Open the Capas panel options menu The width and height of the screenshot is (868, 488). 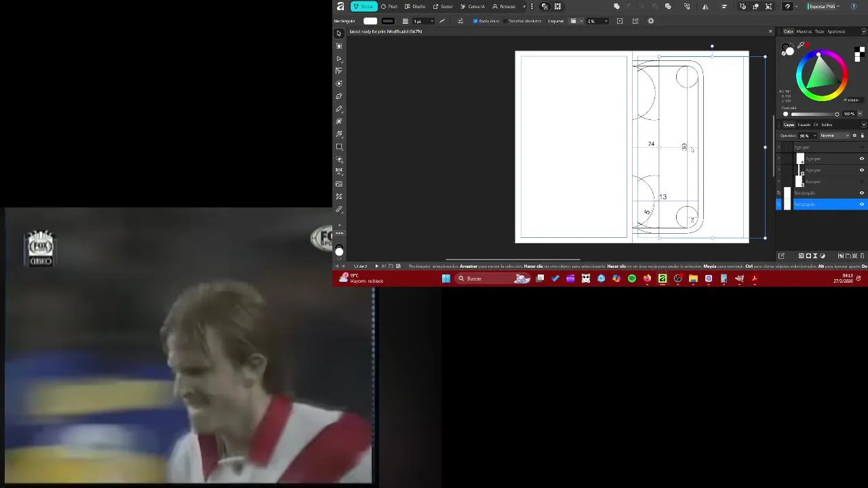(863, 125)
